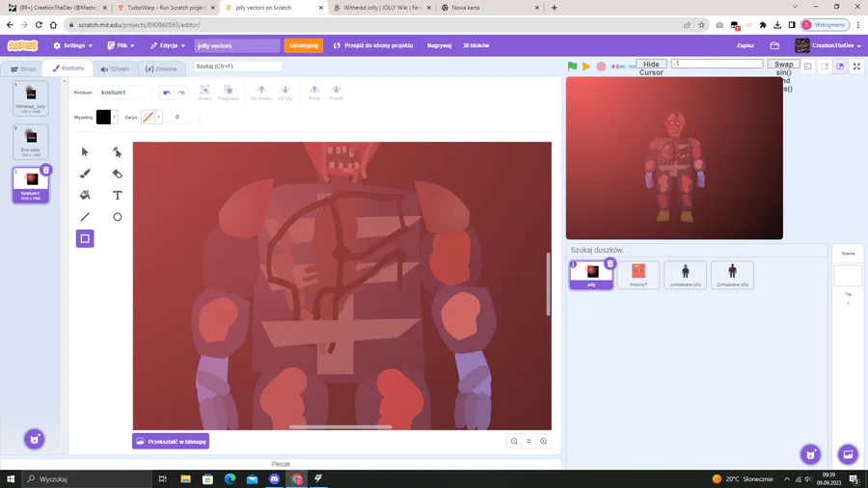868x488 pixels.
Task: Click the outline color swatch
Action: coord(148,117)
